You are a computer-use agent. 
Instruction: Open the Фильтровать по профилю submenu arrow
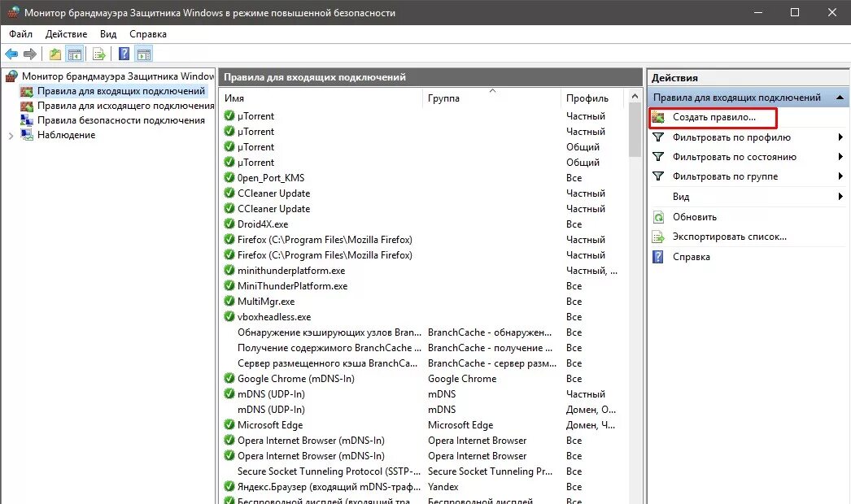(840, 137)
